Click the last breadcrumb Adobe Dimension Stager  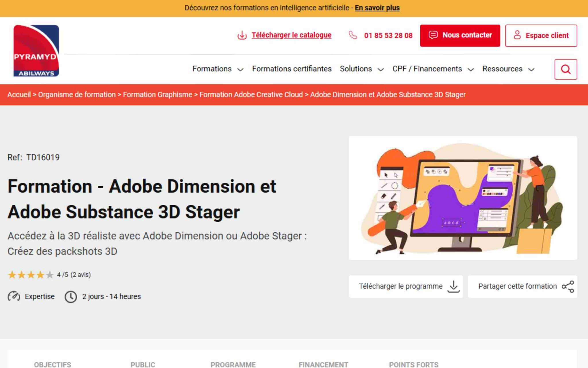388,95
